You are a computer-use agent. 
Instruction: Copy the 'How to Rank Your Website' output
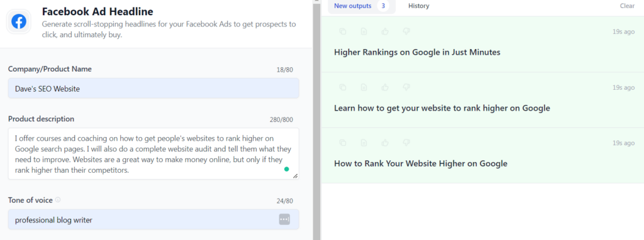click(343, 143)
